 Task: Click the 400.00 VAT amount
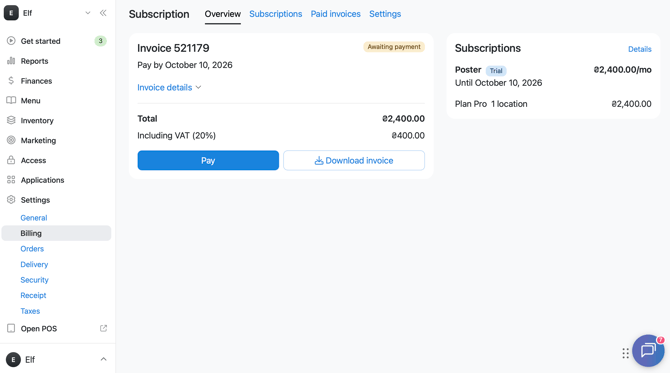point(408,135)
